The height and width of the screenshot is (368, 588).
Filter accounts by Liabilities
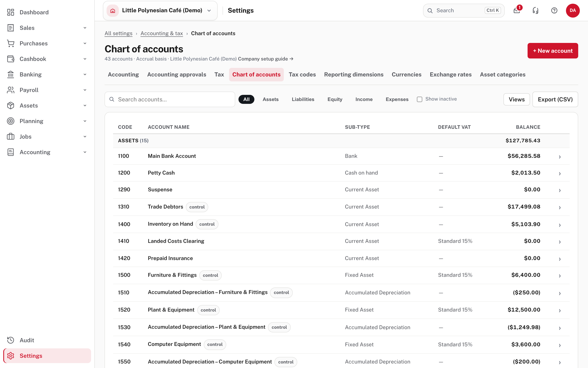coord(303,99)
